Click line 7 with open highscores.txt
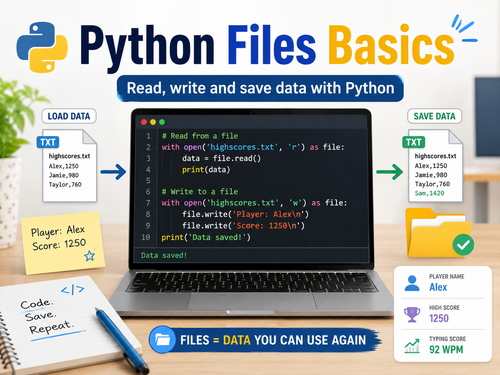Screen dimensions: 500x375 click(254, 203)
